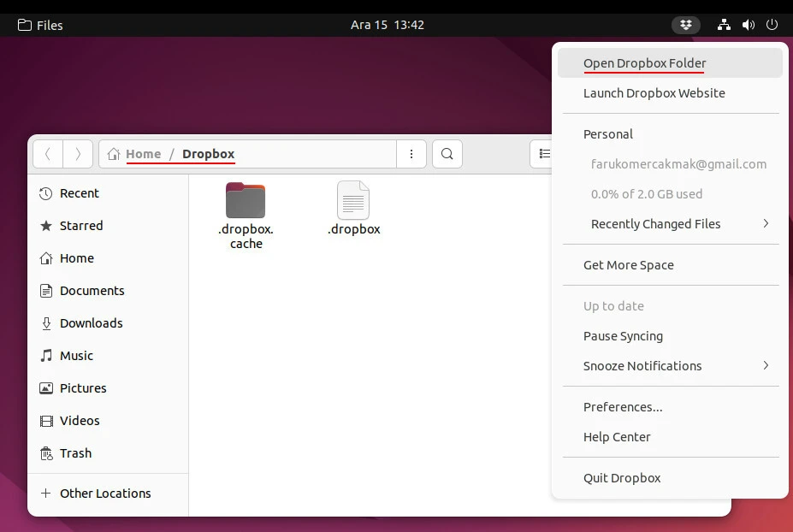Click the Dropbox tray icon in top bar
Viewport: 793px width, 532px height.
685,25
